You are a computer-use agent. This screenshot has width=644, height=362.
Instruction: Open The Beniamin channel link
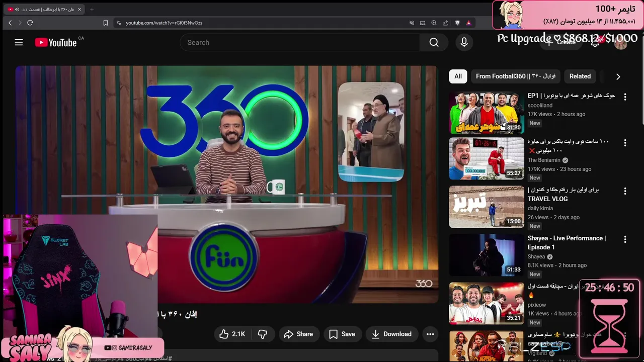tap(544, 160)
